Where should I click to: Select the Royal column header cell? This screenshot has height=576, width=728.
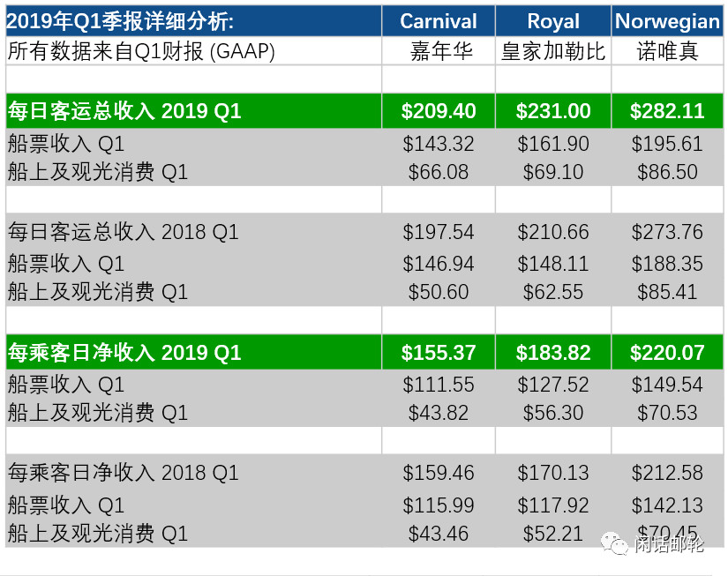coord(553,21)
